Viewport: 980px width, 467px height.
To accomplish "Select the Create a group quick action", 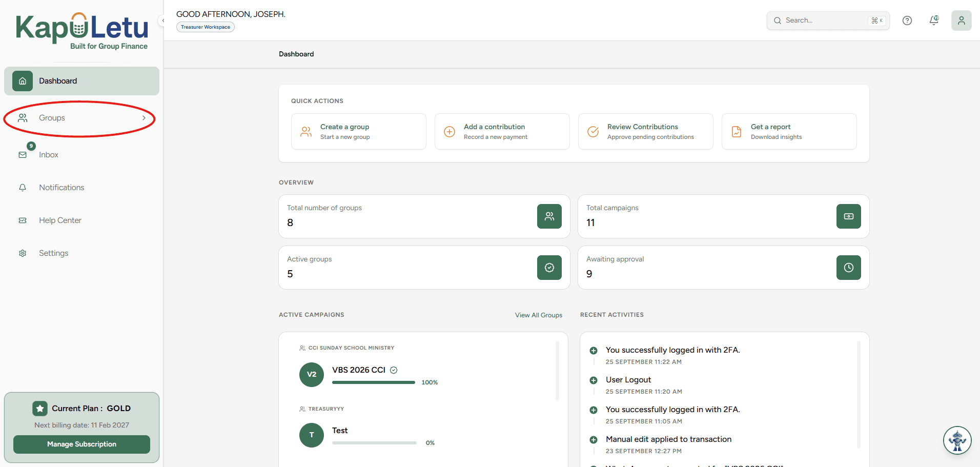I will click(x=359, y=132).
